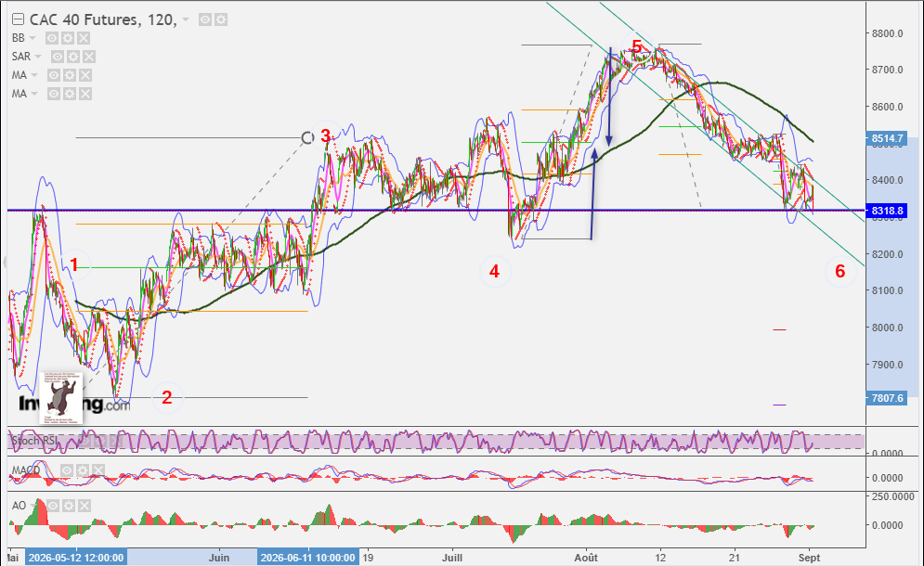Screen dimensions: 924x566
Task: Remove the MACD indicator with X icon
Action: point(98,470)
